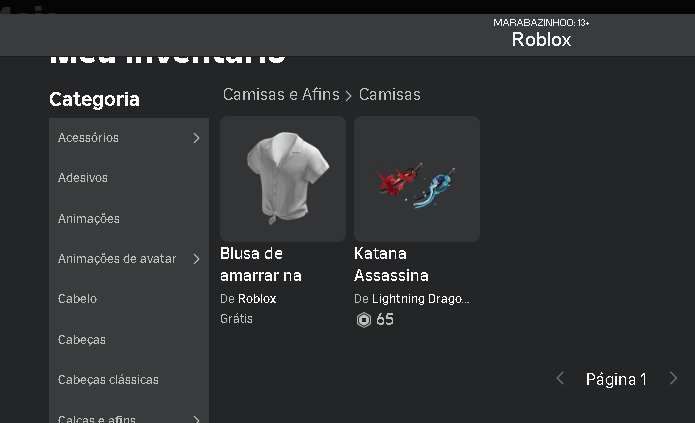695x423 pixels.
Task: Open the white tie blouse thumbnail
Action: (283, 179)
